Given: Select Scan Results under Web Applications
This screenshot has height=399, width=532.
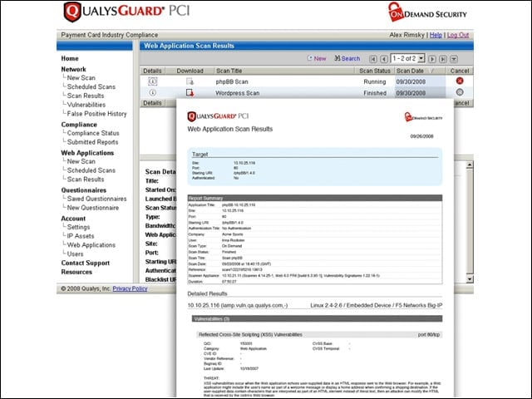Looking at the screenshot, I should [x=86, y=180].
